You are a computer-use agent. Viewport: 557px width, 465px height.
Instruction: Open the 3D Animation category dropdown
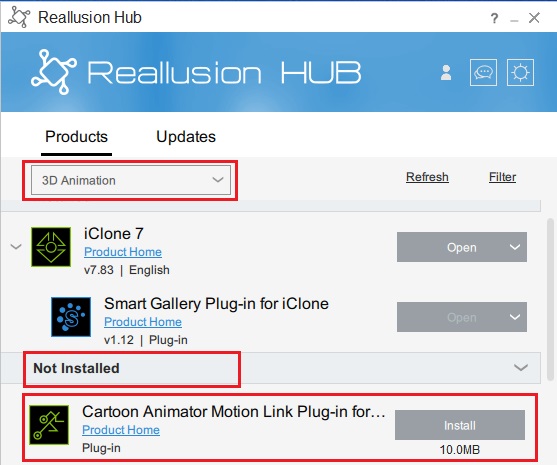[x=131, y=180]
